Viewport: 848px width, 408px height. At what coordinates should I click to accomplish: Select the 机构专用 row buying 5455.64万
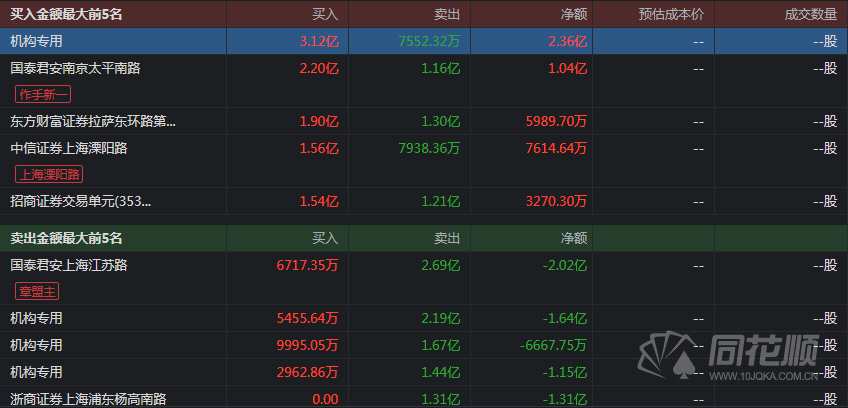click(x=36, y=318)
